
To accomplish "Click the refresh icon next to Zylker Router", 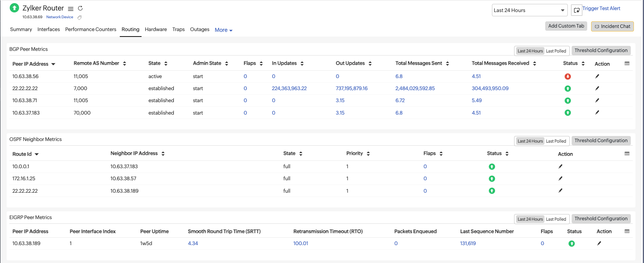I will 80,8.
